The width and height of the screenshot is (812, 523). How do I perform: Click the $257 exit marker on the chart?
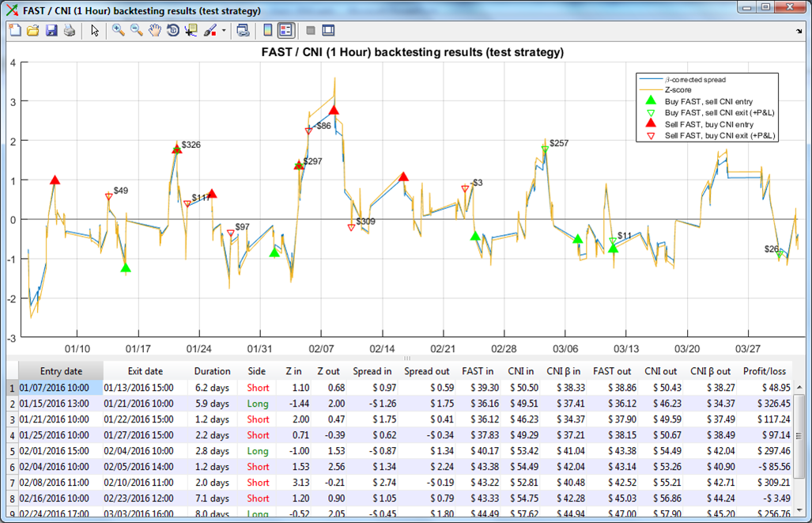[x=545, y=150]
